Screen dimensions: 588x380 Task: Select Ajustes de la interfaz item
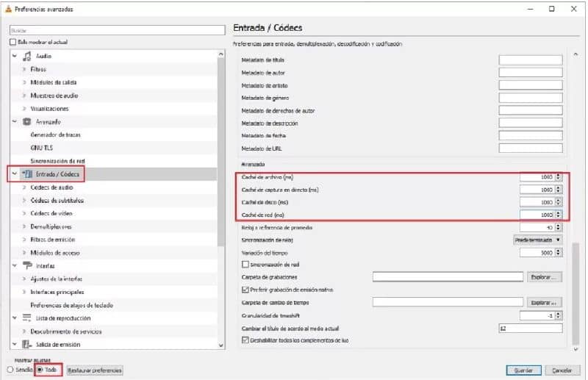57,279
